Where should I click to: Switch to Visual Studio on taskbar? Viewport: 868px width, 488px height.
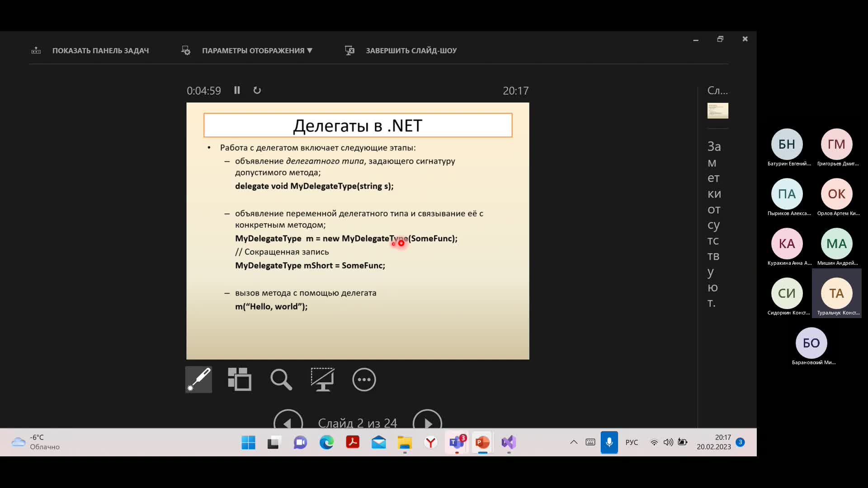[x=509, y=442]
